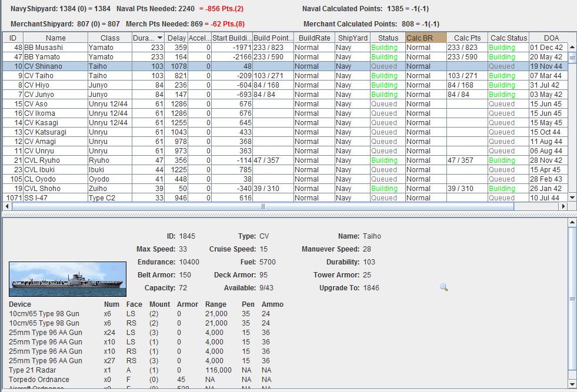Select the CV Aso row
Image resolution: width=577 pixels, height=392 pixels.
[285, 103]
